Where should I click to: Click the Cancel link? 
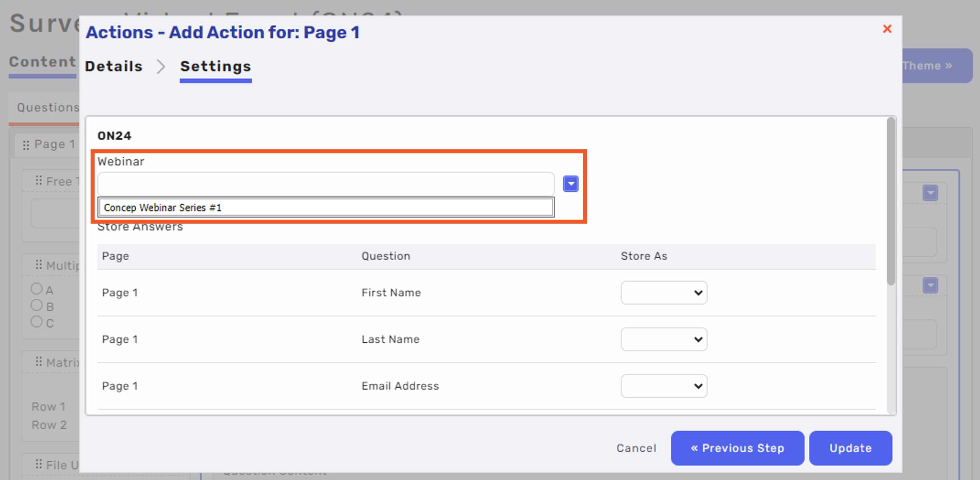pyautogui.click(x=636, y=448)
